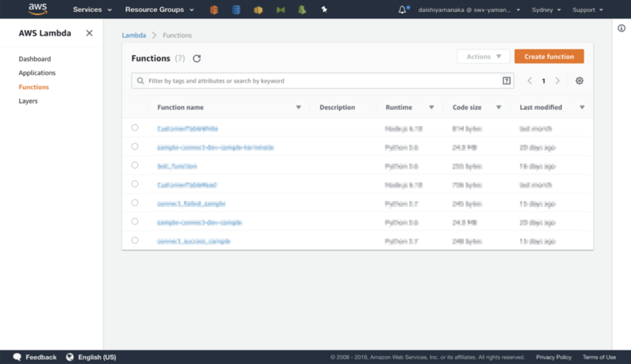631x364 pixels.
Task: Select the last function's radio button
Action: [x=135, y=240]
